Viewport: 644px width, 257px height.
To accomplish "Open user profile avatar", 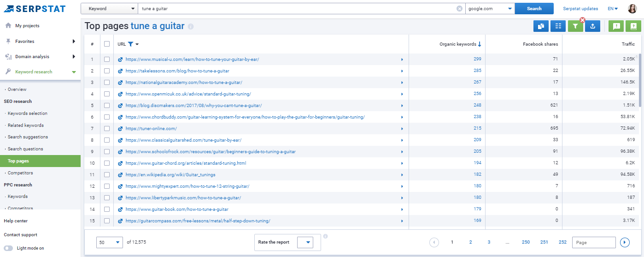I will (632, 9).
